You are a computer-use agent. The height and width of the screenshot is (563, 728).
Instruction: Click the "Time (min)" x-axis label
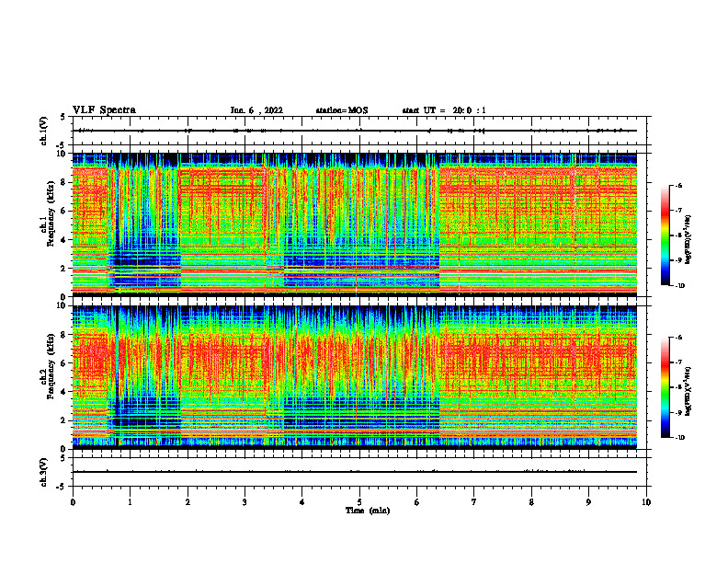point(368,511)
